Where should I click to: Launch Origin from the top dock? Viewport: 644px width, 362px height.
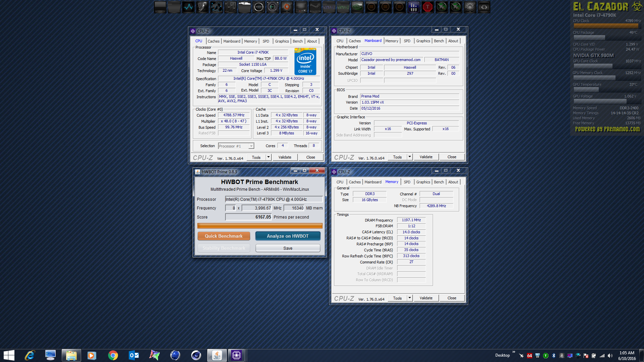tap(287, 7)
